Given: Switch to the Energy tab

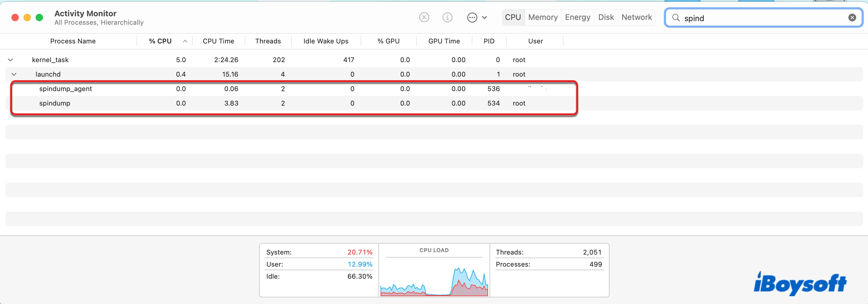Looking at the screenshot, I should pos(577,17).
